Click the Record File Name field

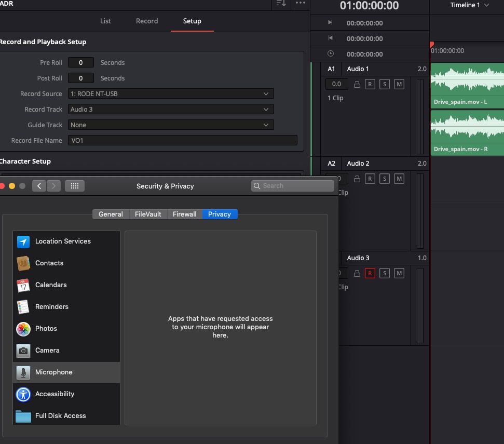click(x=183, y=141)
